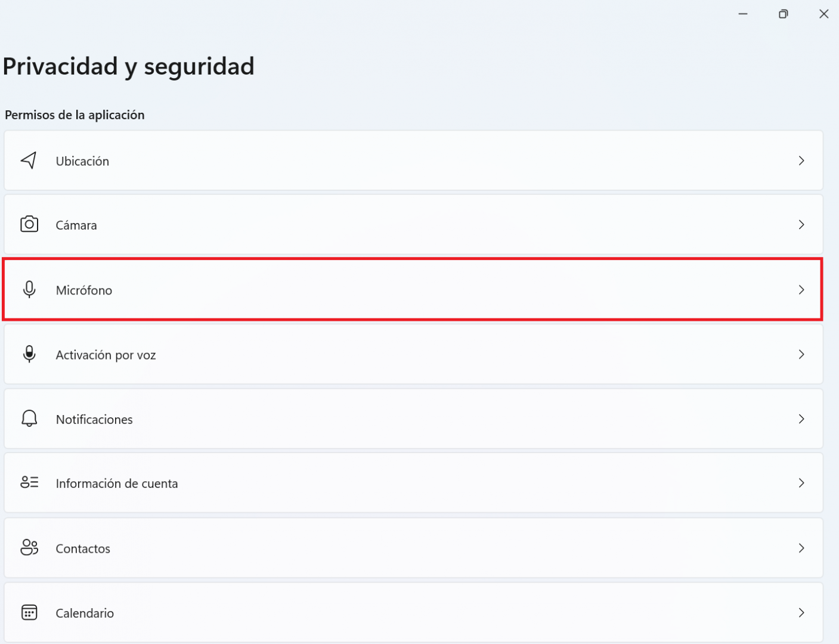839x644 pixels.
Task: Select the Contactos permission entry
Action: click(x=83, y=549)
